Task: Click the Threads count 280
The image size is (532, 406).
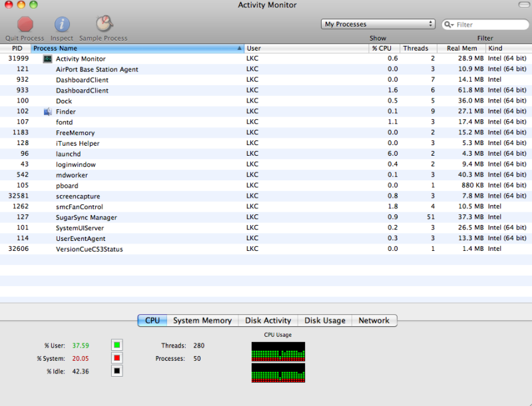Action: (x=199, y=345)
